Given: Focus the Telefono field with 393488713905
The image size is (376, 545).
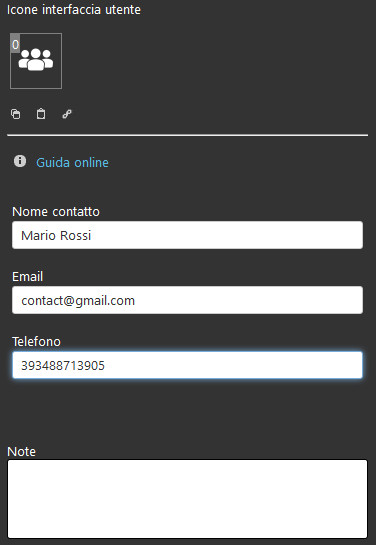Looking at the screenshot, I should point(187,365).
